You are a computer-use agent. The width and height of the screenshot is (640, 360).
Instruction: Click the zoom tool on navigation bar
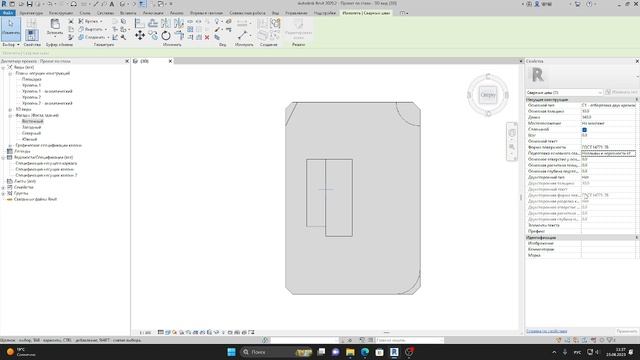point(512,147)
